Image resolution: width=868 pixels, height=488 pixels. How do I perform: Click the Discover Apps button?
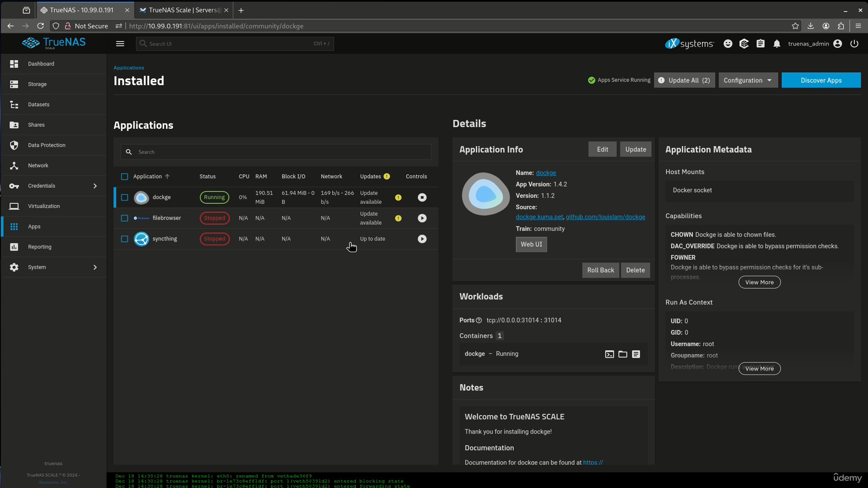click(x=821, y=80)
